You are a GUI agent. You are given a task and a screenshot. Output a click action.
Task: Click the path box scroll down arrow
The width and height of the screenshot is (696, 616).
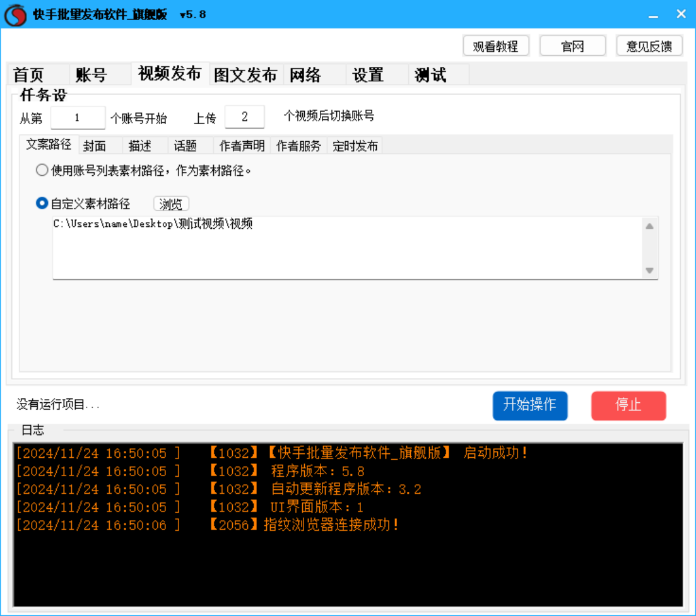pyautogui.click(x=649, y=270)
